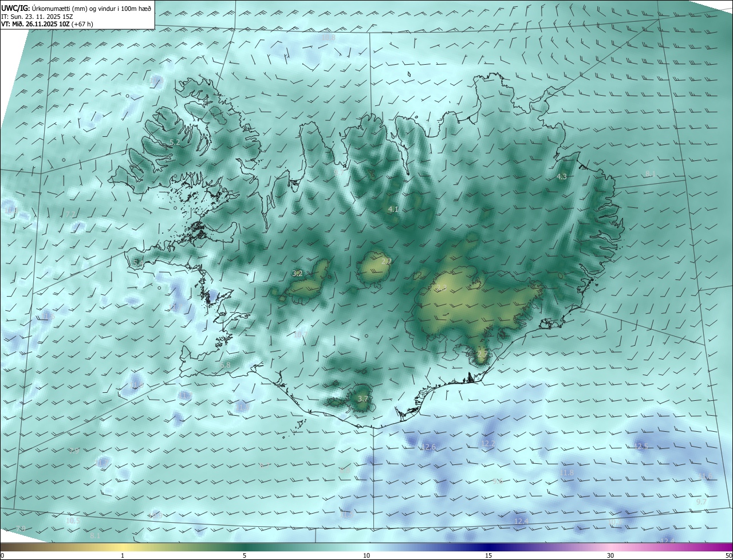The width and height of the screenshot is (733, 560).
Task: Click the '1' label on color scale
Action: point(123,555)
